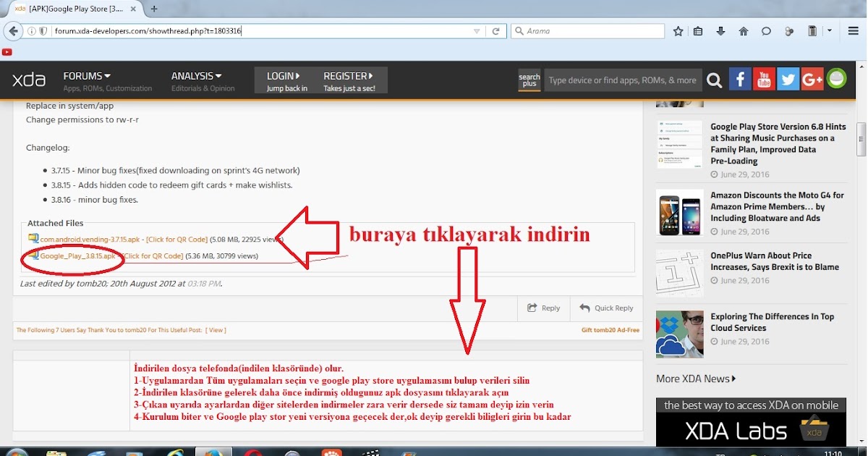Go back with browser back button
Viewport: 868px width, 456px height.
pos(12,31)
